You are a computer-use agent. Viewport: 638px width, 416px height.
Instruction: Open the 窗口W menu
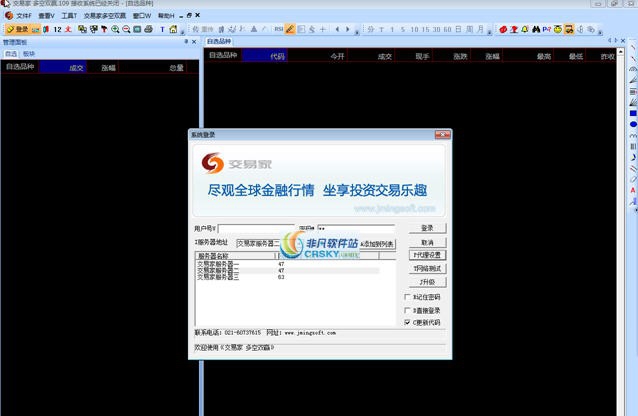click(142, 15)
